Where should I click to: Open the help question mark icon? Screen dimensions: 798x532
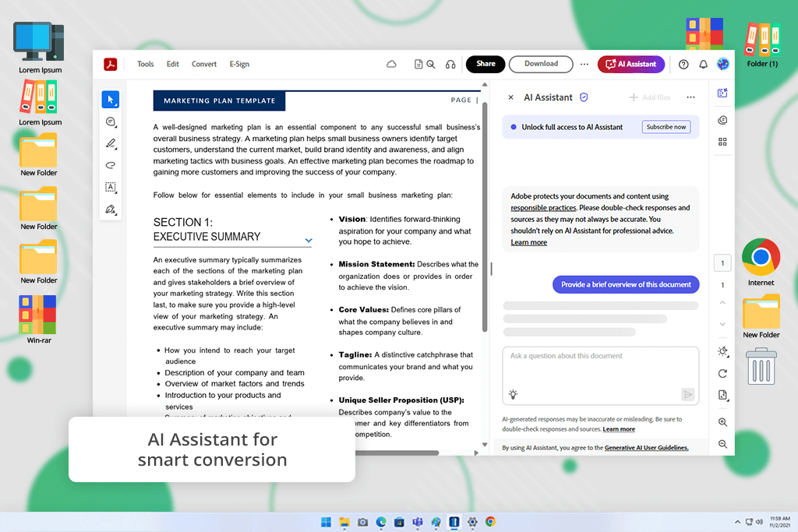pos(683,64)
